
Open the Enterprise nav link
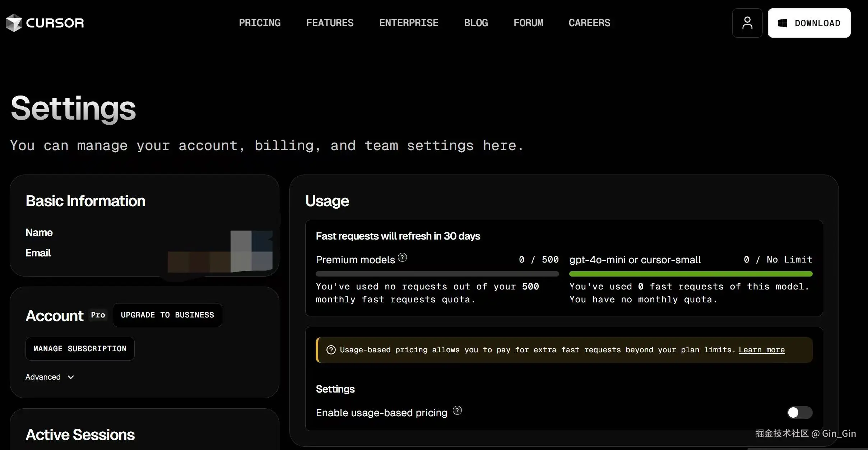[409, 23]
